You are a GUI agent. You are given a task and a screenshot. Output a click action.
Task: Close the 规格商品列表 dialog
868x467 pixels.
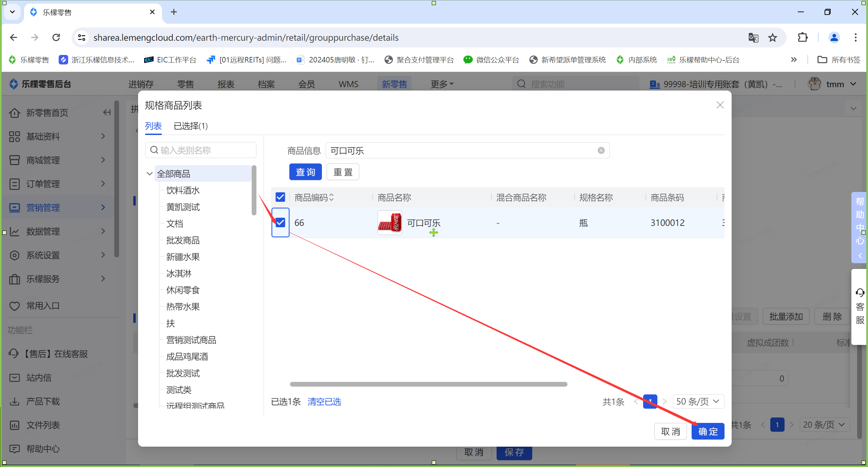pyautogui.click(x=720, y=105)
